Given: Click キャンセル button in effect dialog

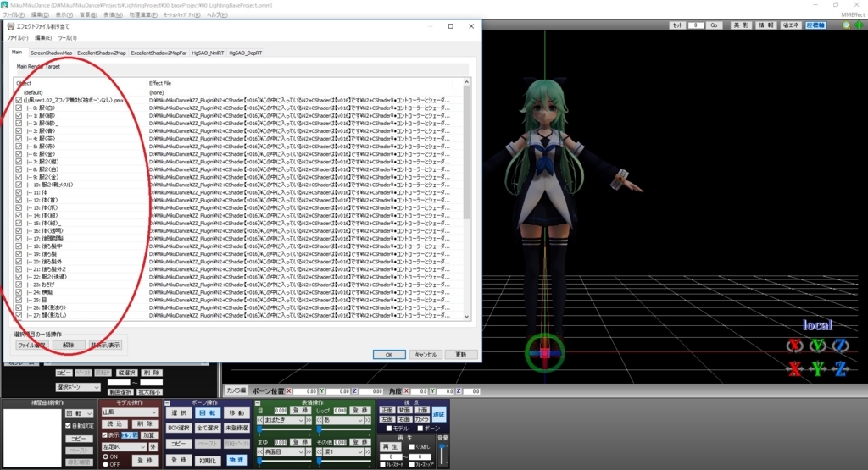Looking at the screenshot, I should [x=426, y=355].
